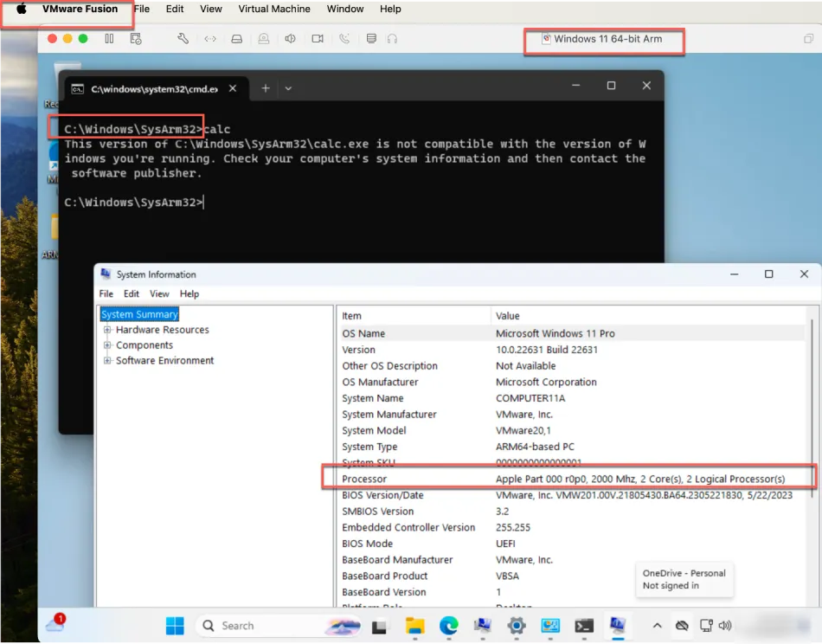Screen dimensions: 822x644
Task: Open System Information View menu
Action: 159,294
